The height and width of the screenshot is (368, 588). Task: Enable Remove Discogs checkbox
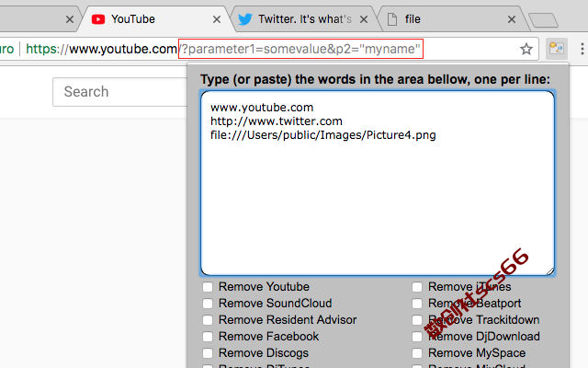[x=208, y=353]
